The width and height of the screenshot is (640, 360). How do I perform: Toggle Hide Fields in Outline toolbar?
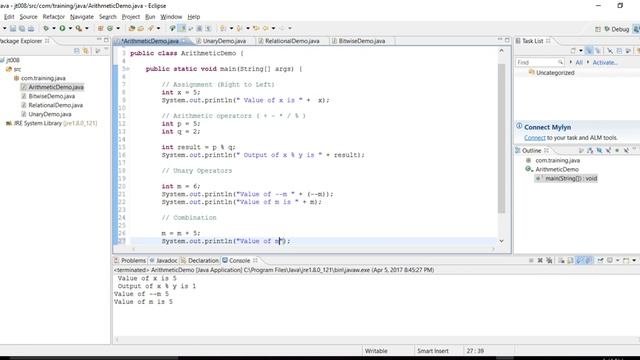599,151
